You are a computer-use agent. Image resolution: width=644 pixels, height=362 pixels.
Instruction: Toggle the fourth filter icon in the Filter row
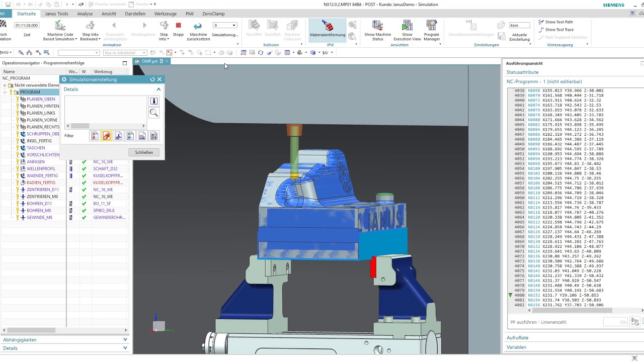(x=130, y=136)
